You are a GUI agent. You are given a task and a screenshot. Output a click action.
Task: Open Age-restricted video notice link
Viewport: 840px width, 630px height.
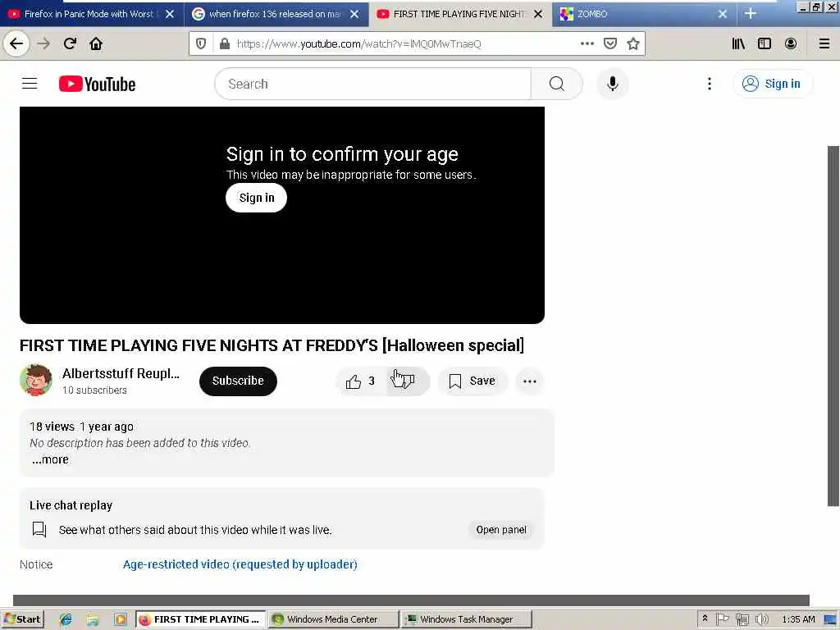pyautogui.click(x=240, y=564)
